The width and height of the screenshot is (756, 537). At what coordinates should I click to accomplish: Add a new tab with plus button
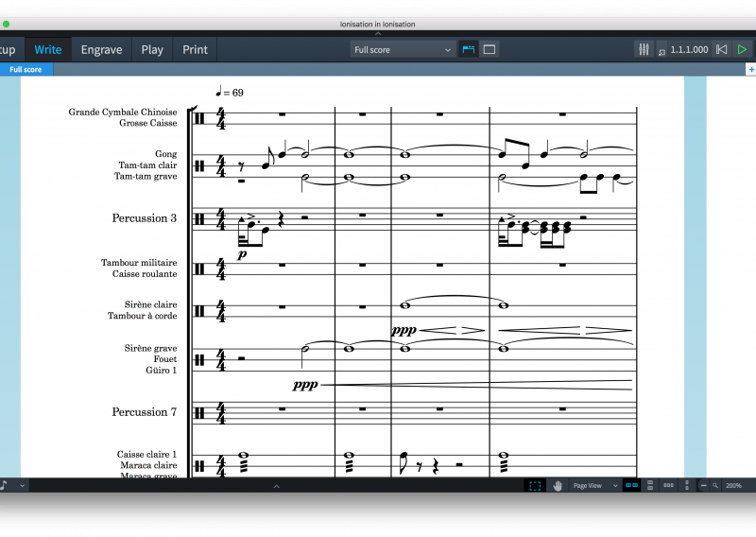750,69
